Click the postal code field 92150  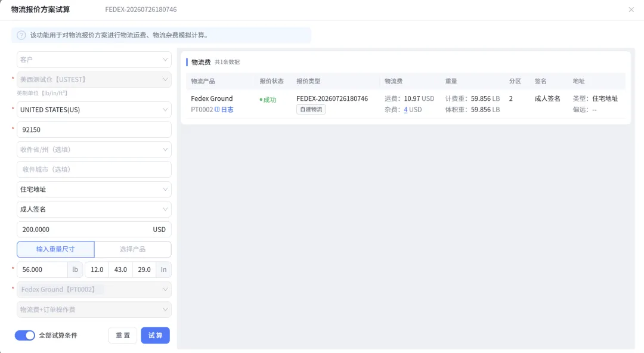[94, 129]
